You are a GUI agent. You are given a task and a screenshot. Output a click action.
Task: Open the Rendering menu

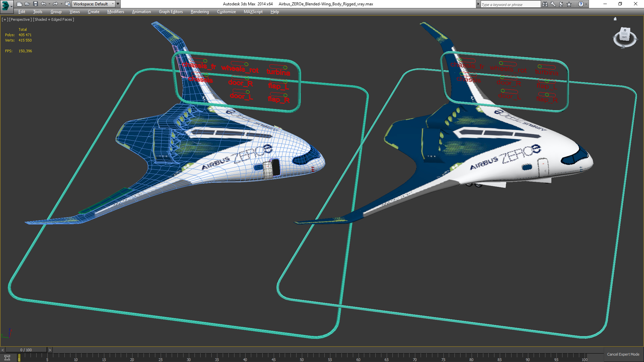(200, 12)
